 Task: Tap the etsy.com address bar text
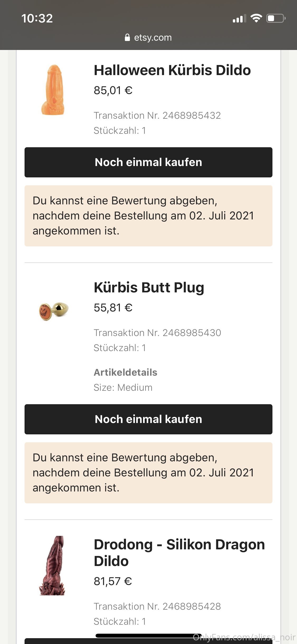[x=153, y=38]
